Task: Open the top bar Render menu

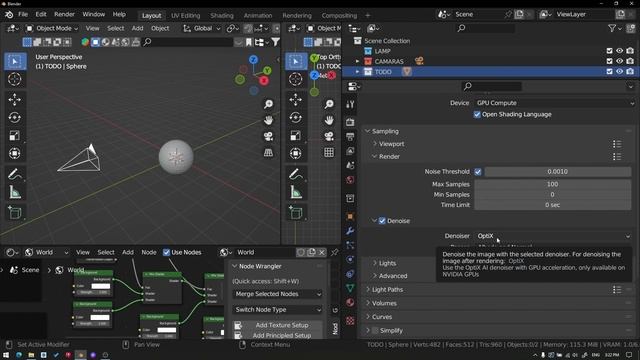Action: point(64,15)
